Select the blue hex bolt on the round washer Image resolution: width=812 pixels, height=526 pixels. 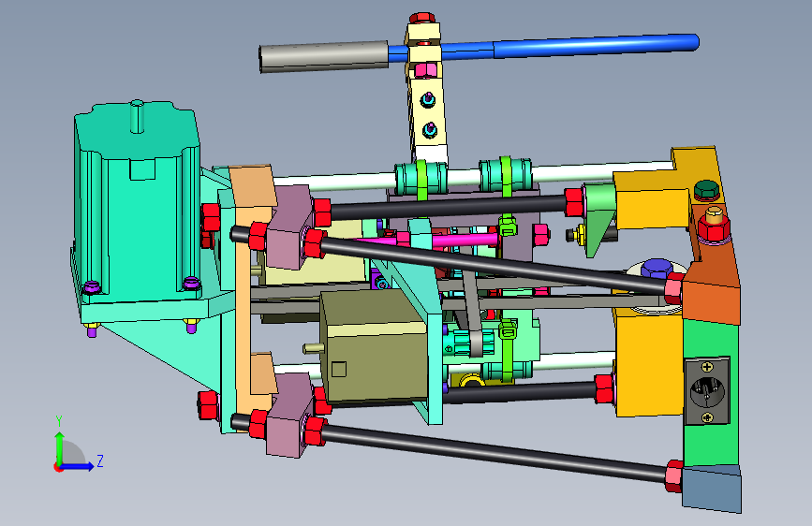(x=657, y=268)
